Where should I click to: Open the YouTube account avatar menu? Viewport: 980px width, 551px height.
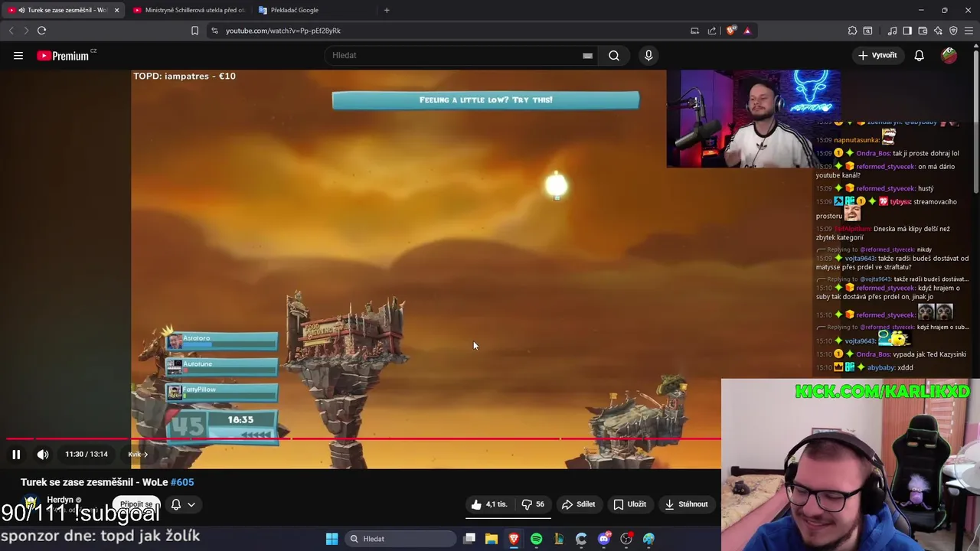pos(949,55)
